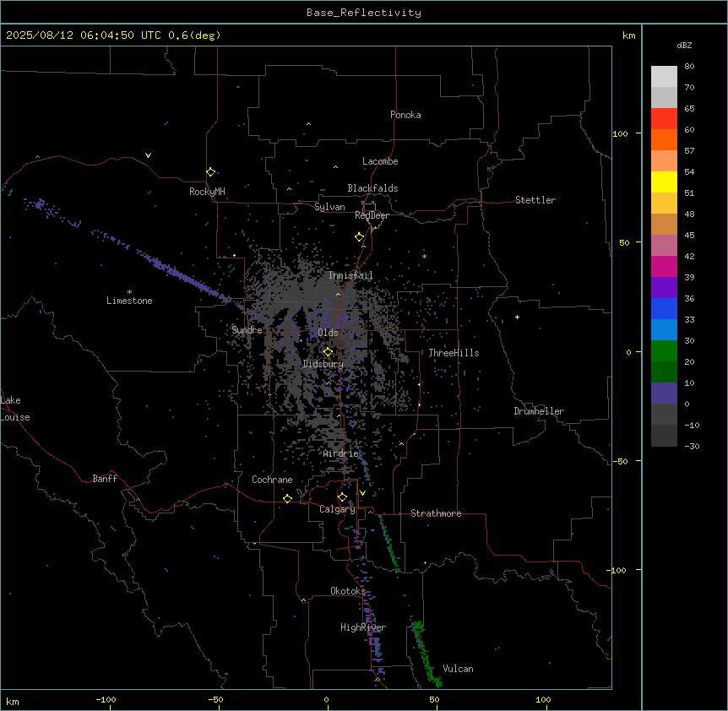Click the white asterisk marker east of Innisfail
Screen dimensions: 728x711
click(x=424, y=257)
